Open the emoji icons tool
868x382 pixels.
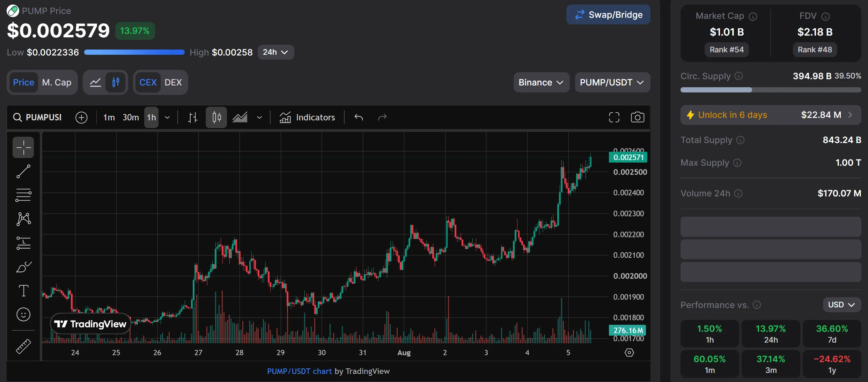tap(23, 315)
